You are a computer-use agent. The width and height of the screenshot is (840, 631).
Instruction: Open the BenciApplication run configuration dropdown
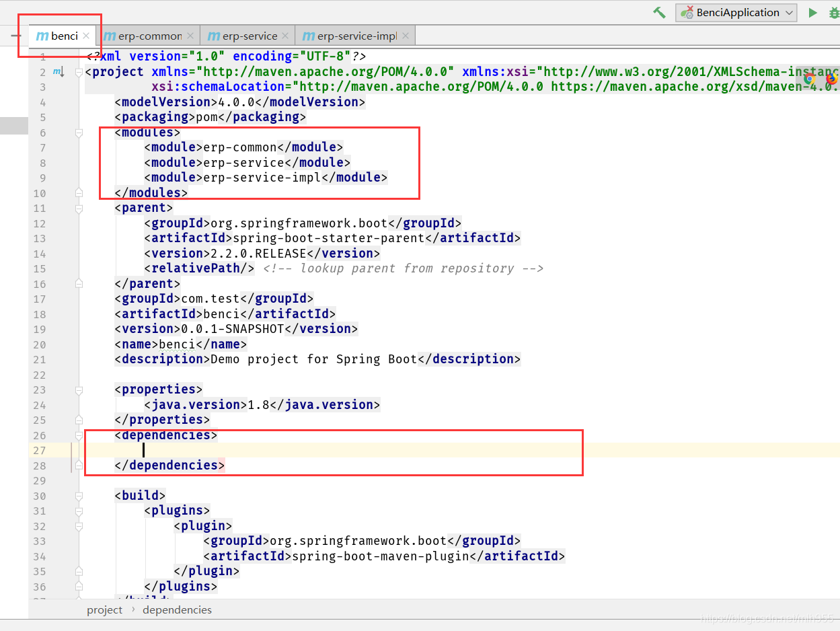point(736,12)
